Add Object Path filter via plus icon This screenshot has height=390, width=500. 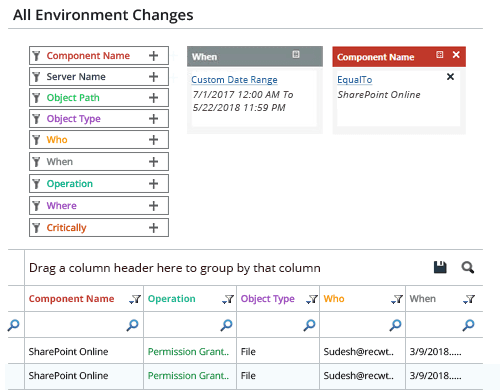(153, 98)
